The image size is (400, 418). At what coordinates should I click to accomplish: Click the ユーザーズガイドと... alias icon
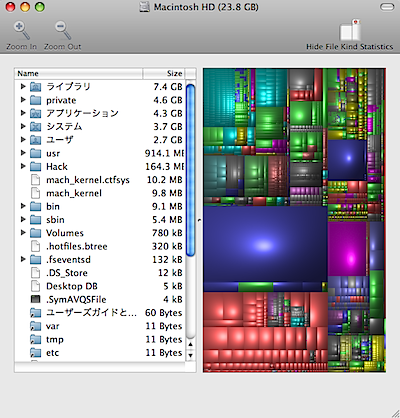click(x=35, y=313)
